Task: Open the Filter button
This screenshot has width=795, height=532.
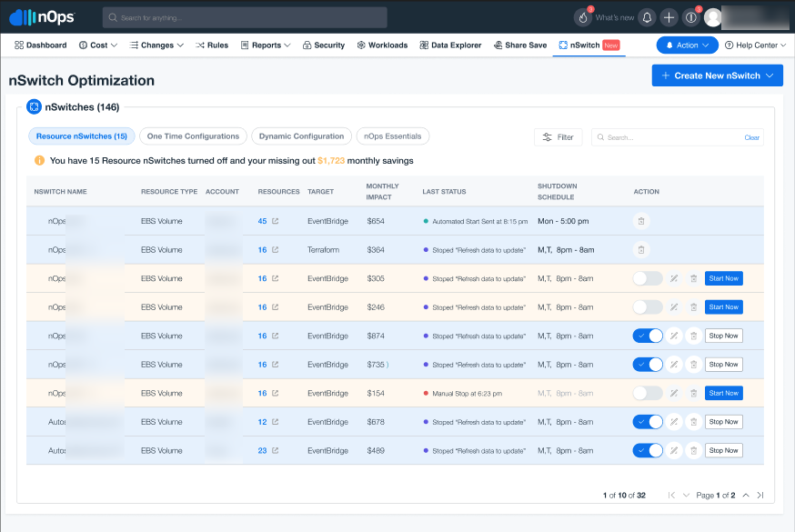Action: 559,137
